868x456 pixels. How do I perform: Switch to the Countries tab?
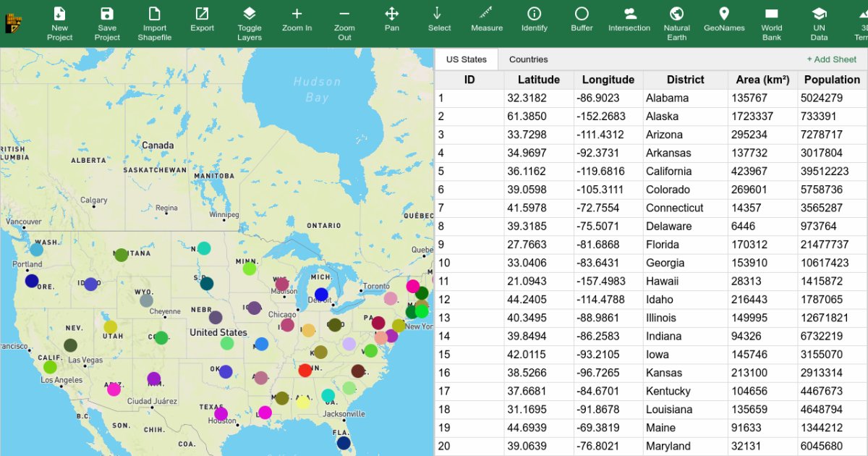point(528,59)
